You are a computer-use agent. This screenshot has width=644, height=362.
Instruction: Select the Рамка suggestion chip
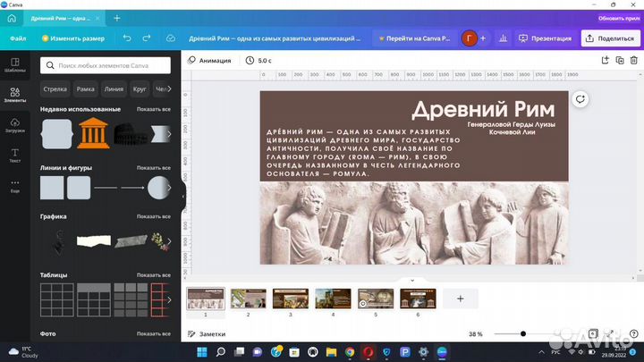coord(86,89)
